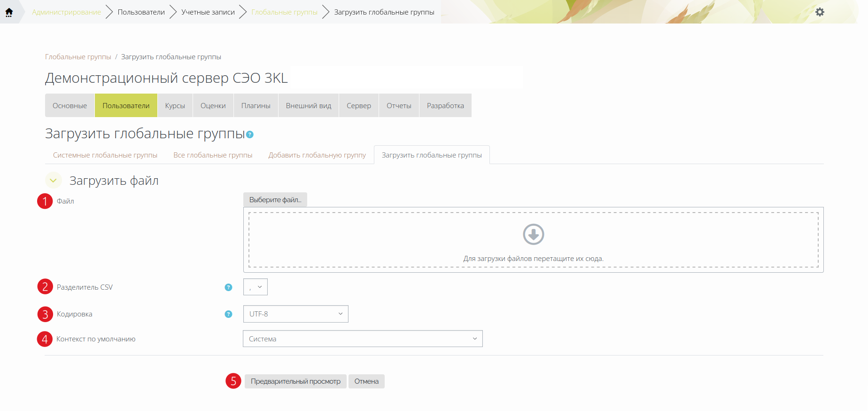Switch to Все глобальные группы tab
This screenshot has height=411, width=868.
pyautogui.click(x=213, y=155)
